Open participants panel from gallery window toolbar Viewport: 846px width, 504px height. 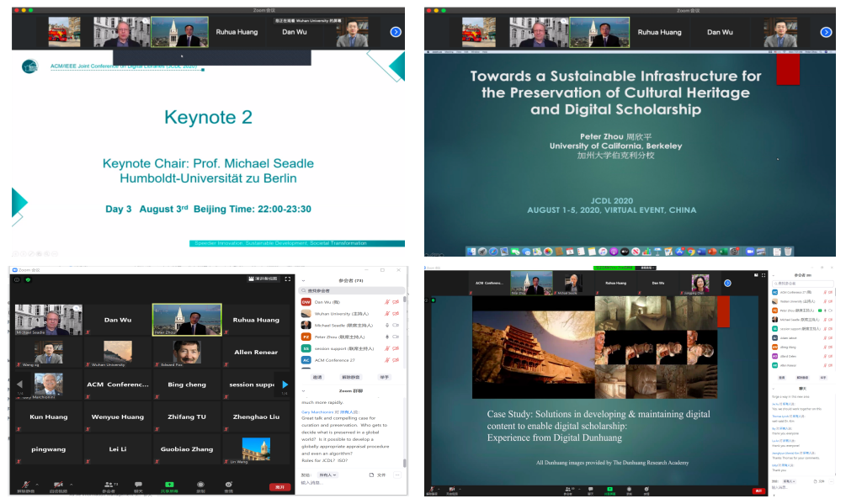tap(109, 485)
